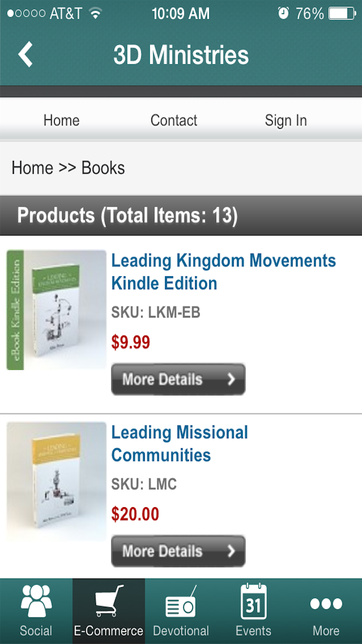Viewport: 362px width, 644px height.
Task: Switch to the Contact section
Action: click(173, 120)
